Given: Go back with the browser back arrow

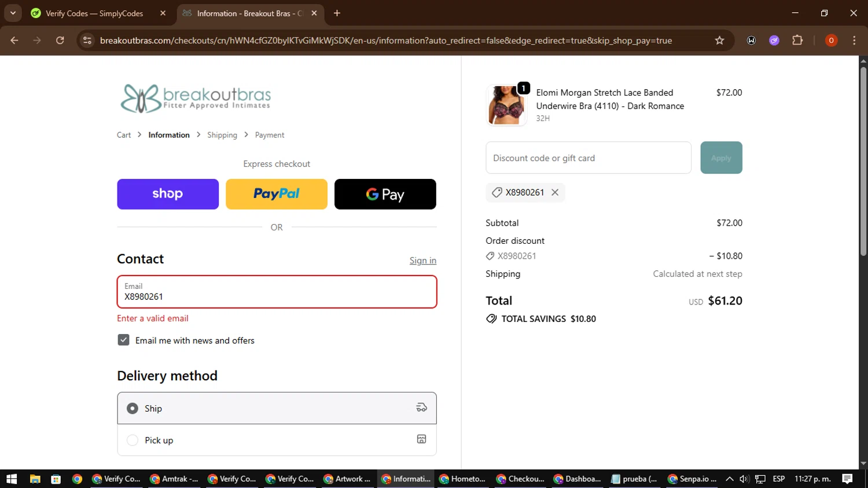Looking at the screenshot, I should [14, 41].
